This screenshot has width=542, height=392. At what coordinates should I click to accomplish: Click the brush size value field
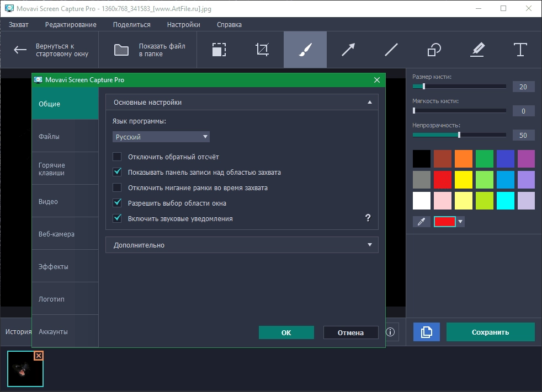(523, 87)
